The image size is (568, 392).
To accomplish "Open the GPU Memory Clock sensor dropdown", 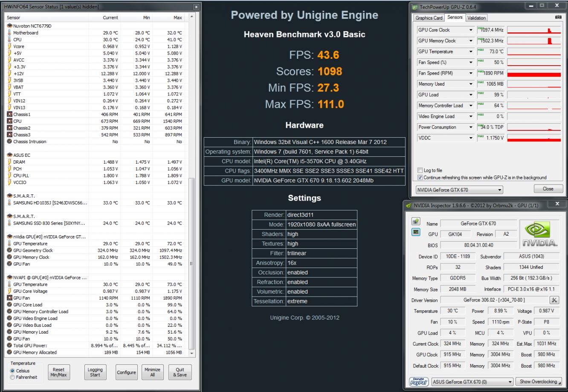I will [x=471, y=41].
